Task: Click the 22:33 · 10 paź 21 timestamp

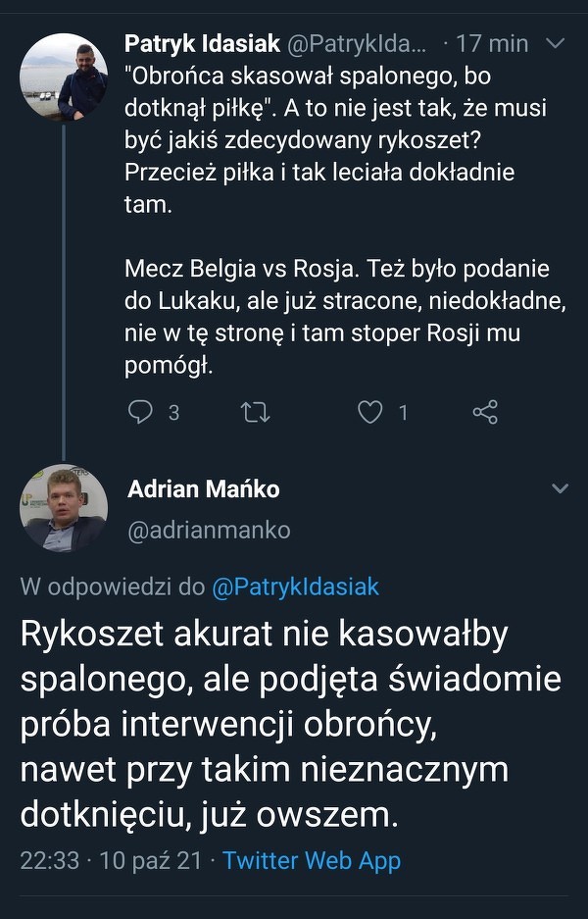Action: (x=111, y=860)
